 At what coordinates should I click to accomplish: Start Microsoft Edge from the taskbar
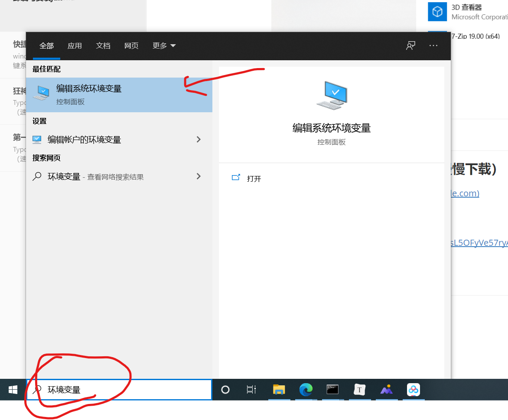[x=306, y=390]
